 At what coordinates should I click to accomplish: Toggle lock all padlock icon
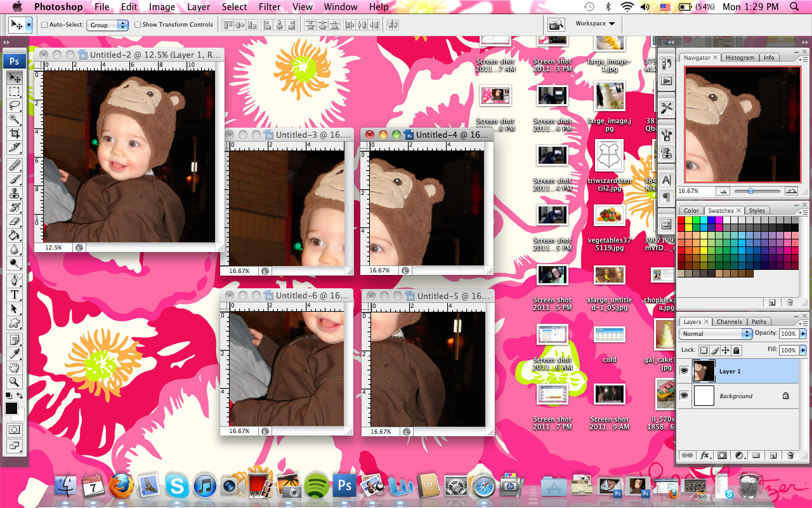pyautogui.click(x=737, y=350)
